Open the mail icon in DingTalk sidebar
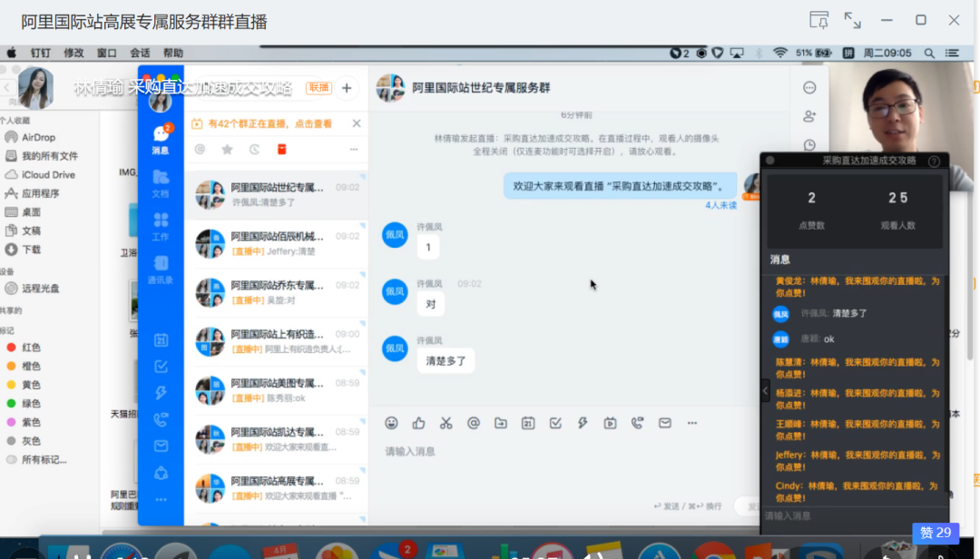 point(161,446)
